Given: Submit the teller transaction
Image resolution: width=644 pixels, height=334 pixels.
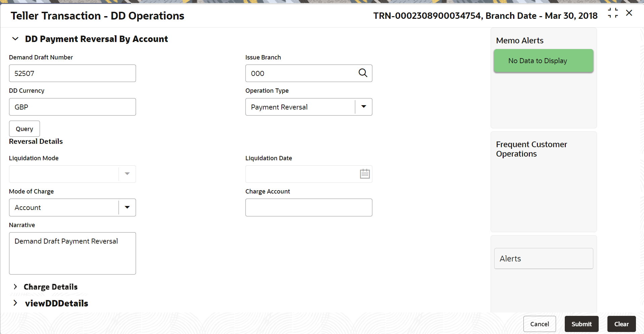Looking at the screenshot, I should click(x=581, y=324).
